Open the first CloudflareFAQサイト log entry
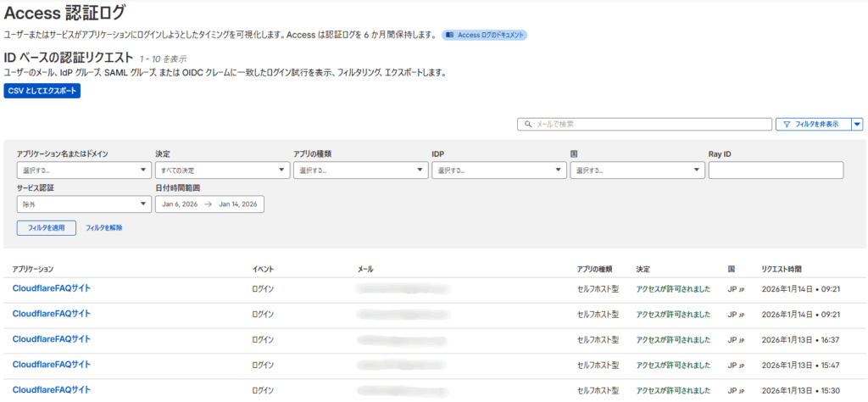The image size is (868, 402). (51, 288)
